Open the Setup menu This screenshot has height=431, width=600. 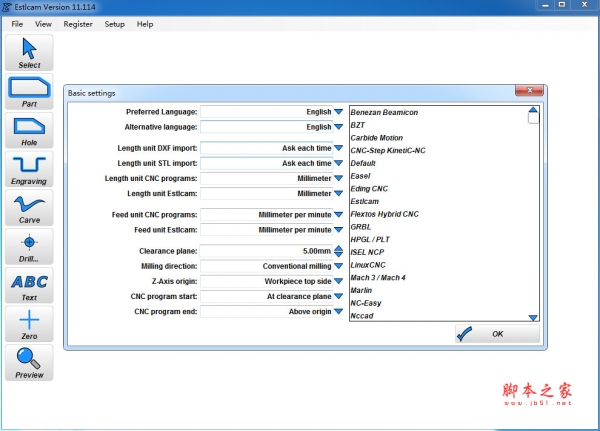[115, 23]
